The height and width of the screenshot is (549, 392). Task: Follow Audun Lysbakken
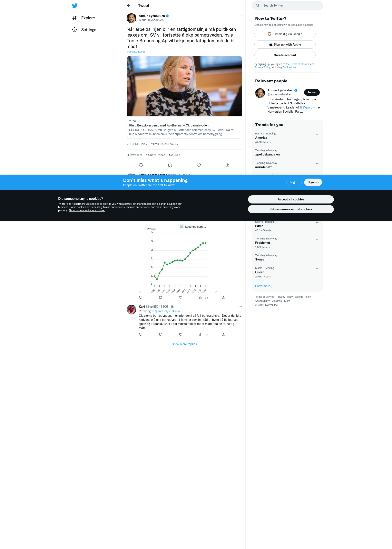click(x=312, y=92)
